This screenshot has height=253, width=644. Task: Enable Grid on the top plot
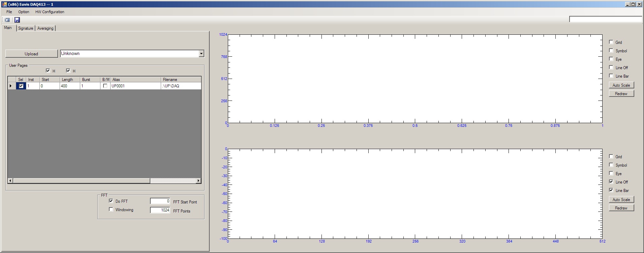pos(611,42)
